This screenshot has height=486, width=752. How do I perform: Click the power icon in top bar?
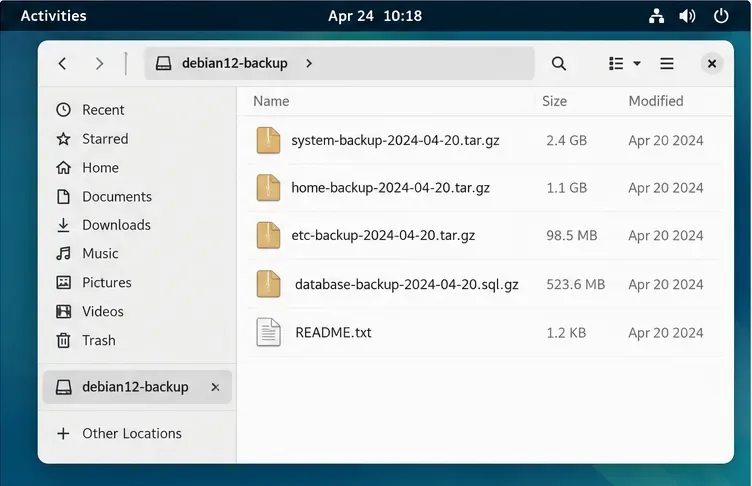click(x=721, y=16)
